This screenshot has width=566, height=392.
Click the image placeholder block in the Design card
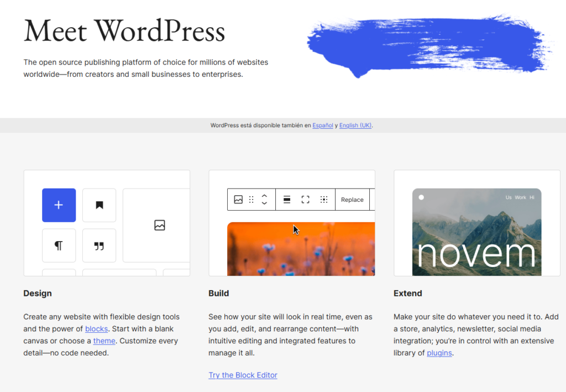(156, 225)
